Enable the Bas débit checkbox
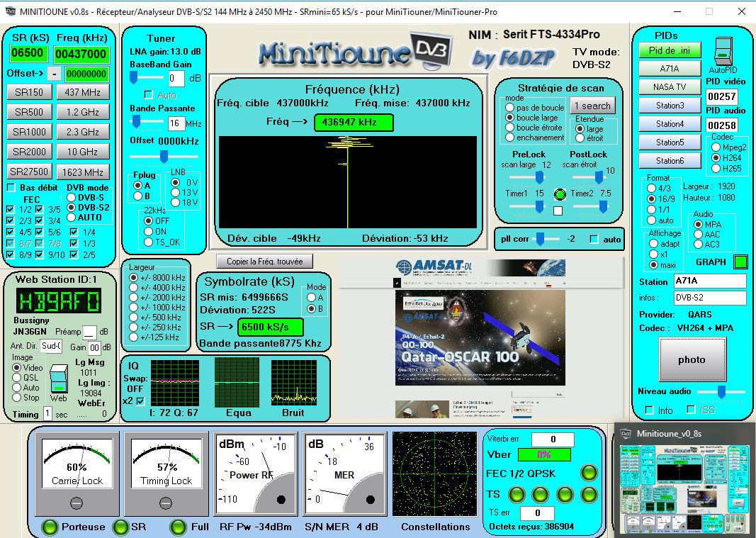This screenshot has height=538, width=756. pos(11,187)
